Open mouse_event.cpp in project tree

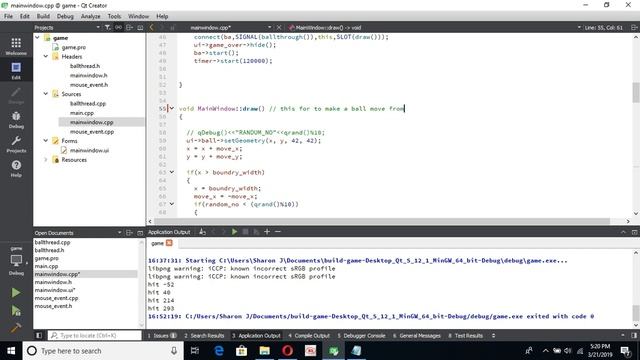click(92, 131)
